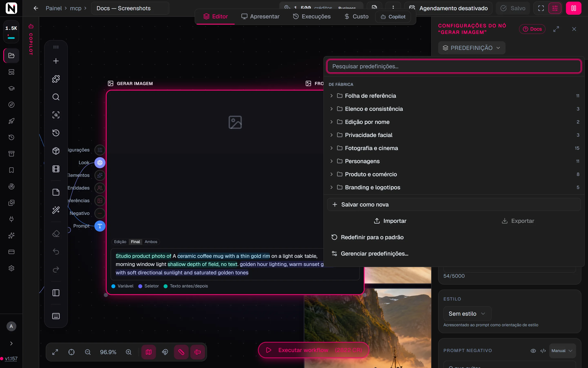Toggle negative prompt code view icon
Image resolution: width=588 pixels, height=368 pixels.
pyautogui.click(x=543, y=351)
